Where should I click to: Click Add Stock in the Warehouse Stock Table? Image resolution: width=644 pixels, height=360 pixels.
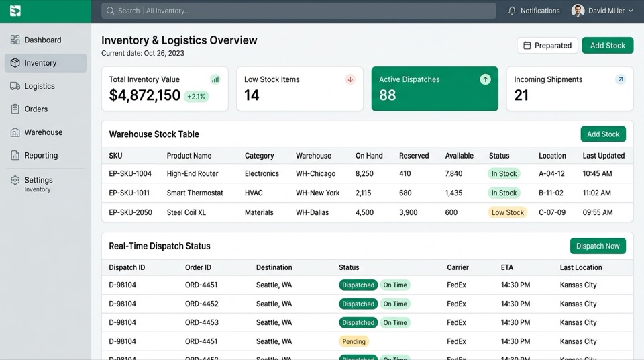(603, 134)
